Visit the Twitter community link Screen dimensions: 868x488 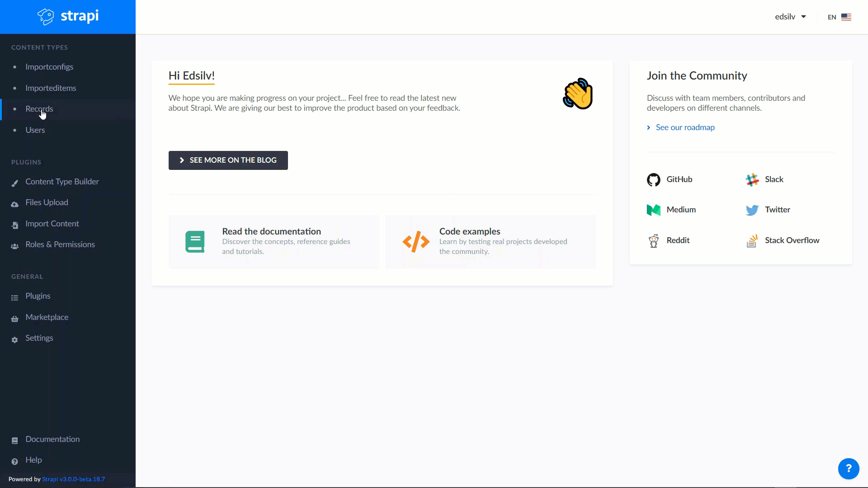point(768,210)
